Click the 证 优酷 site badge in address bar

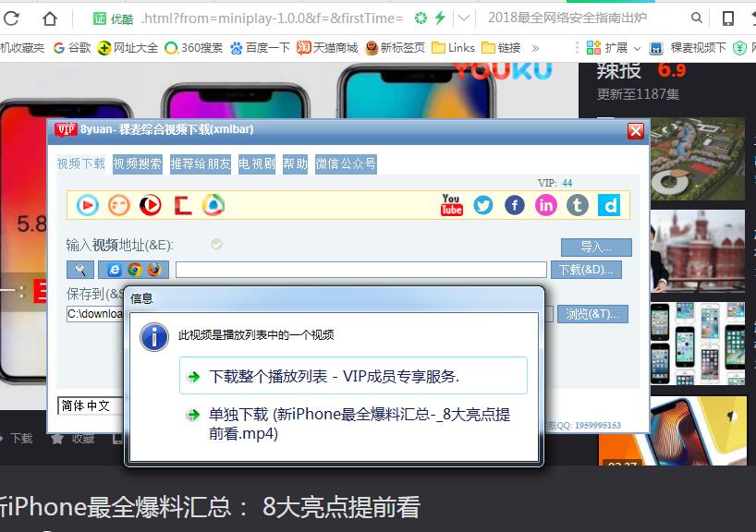pyautogui.click(x=113, y=18)
